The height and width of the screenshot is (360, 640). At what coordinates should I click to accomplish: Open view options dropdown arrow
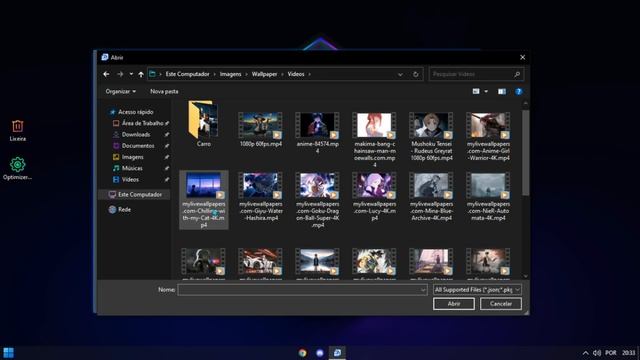pyautogui.click(x=486, y=91)
